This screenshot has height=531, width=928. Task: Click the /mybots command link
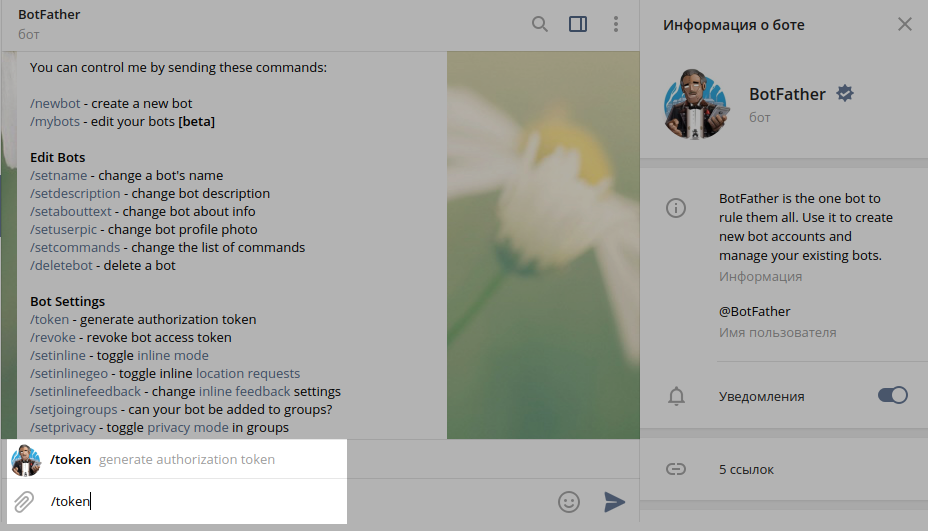(x=55, y=121)
